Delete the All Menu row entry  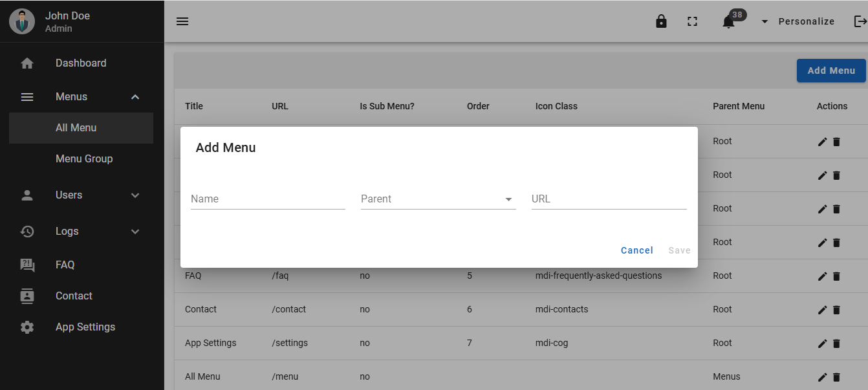836,377
